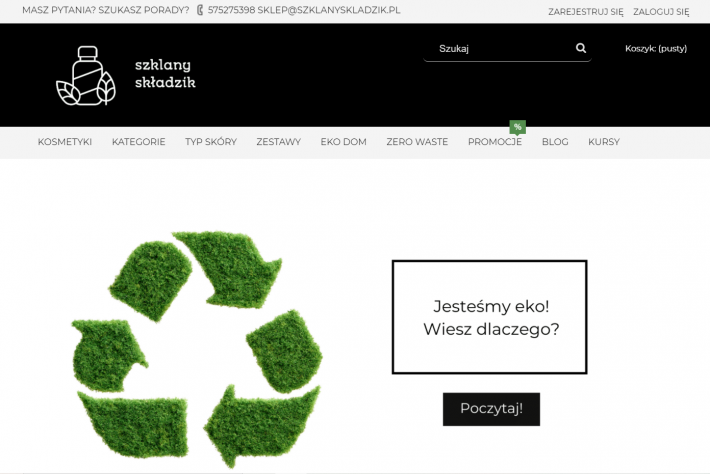Click the search magnifier icon

581,48
